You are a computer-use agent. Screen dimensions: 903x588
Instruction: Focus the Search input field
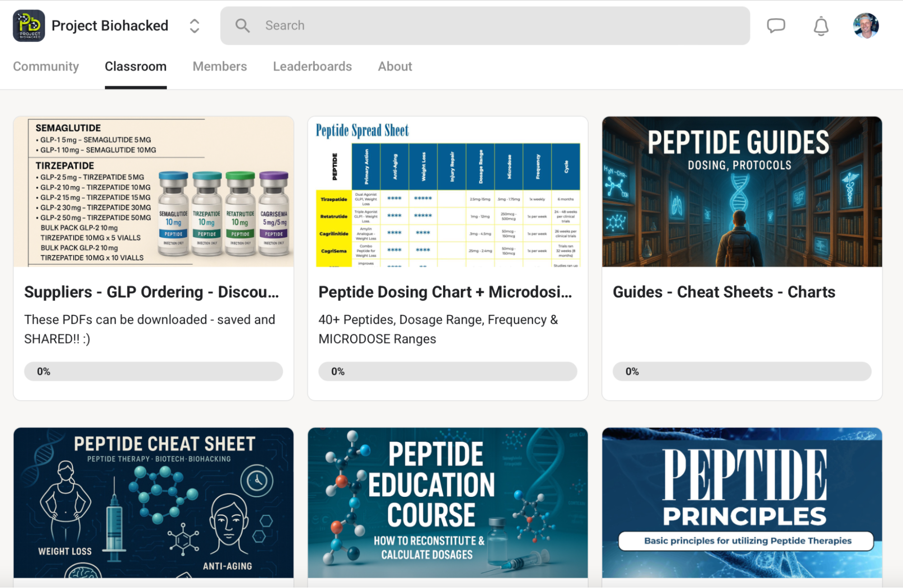[485, 26]
